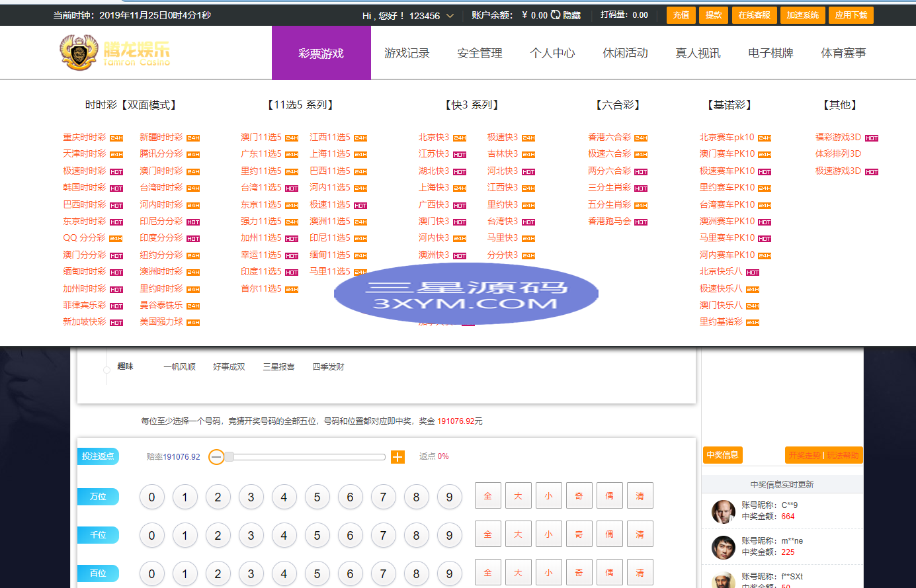
Task: Click the orange plus icon beside slider
Action: (x=397, y=457)
